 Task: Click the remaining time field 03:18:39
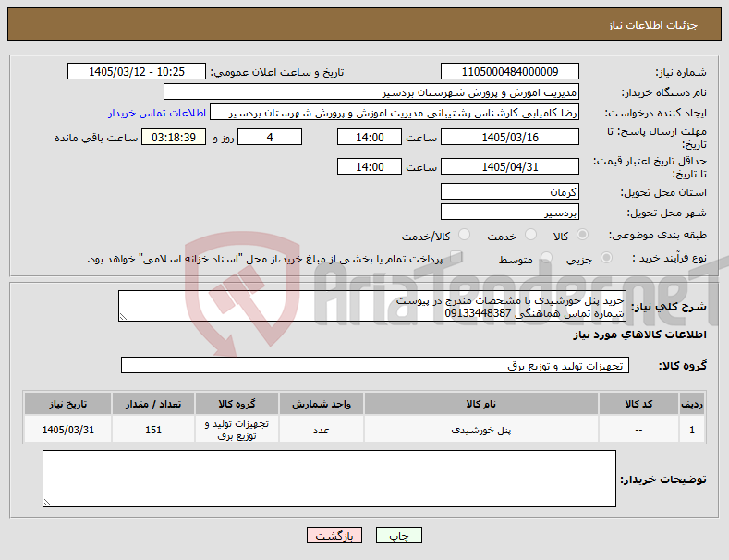pyautogui.click(x=174, y=137)
